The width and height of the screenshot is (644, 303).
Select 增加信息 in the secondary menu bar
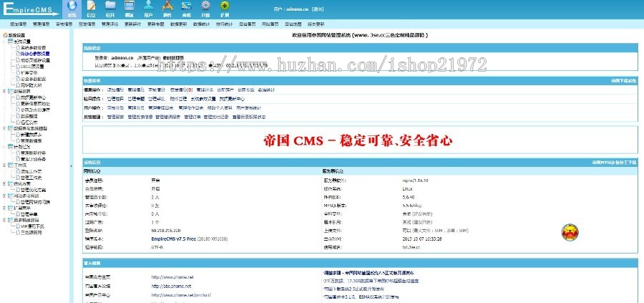(19, 24)
